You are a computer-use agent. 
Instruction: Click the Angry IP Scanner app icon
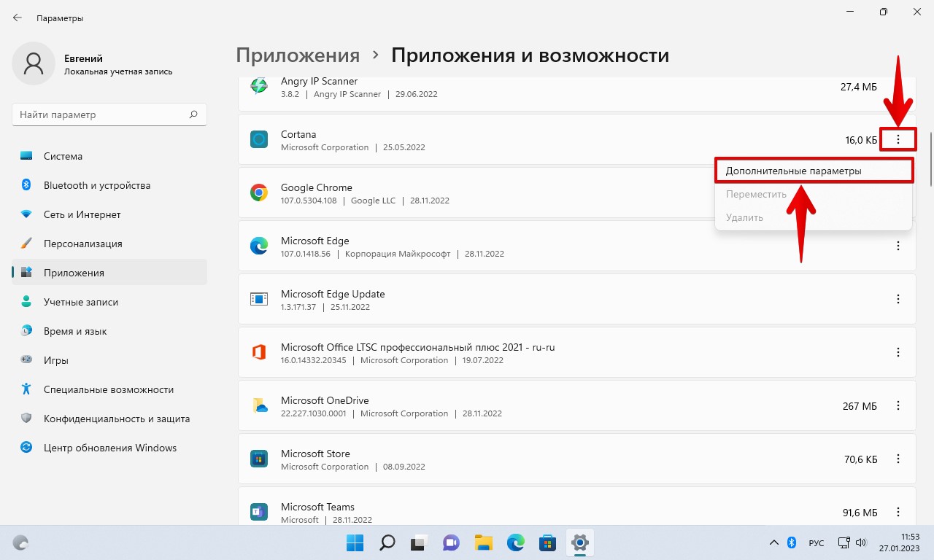(259, 86)
